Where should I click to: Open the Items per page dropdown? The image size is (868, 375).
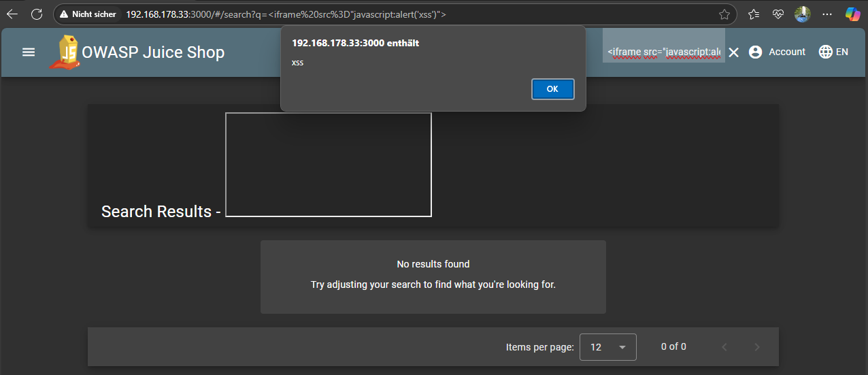pos(608,347)
